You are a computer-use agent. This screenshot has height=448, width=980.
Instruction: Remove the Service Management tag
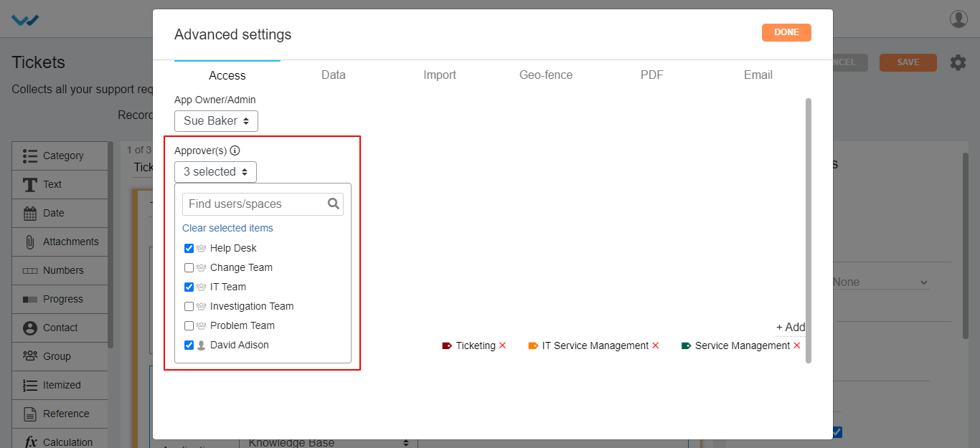796,345
